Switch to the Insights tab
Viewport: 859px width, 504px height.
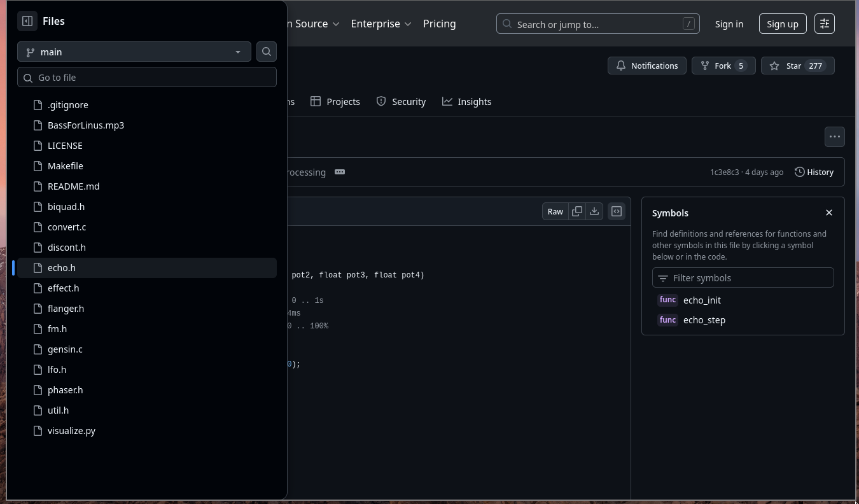point(467,102)
